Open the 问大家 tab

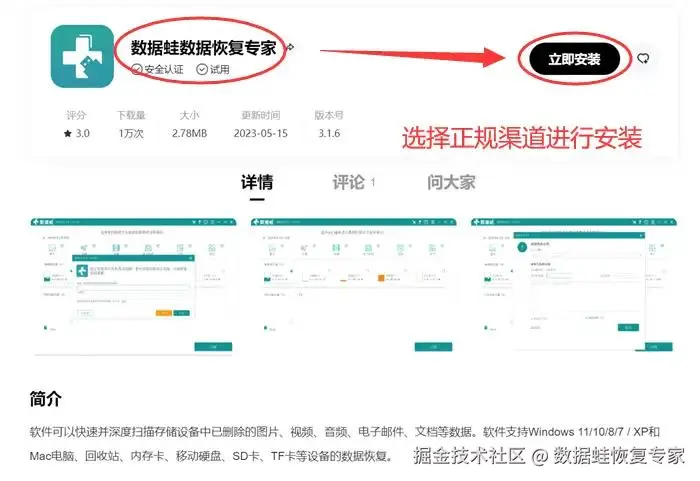[451, 182]
